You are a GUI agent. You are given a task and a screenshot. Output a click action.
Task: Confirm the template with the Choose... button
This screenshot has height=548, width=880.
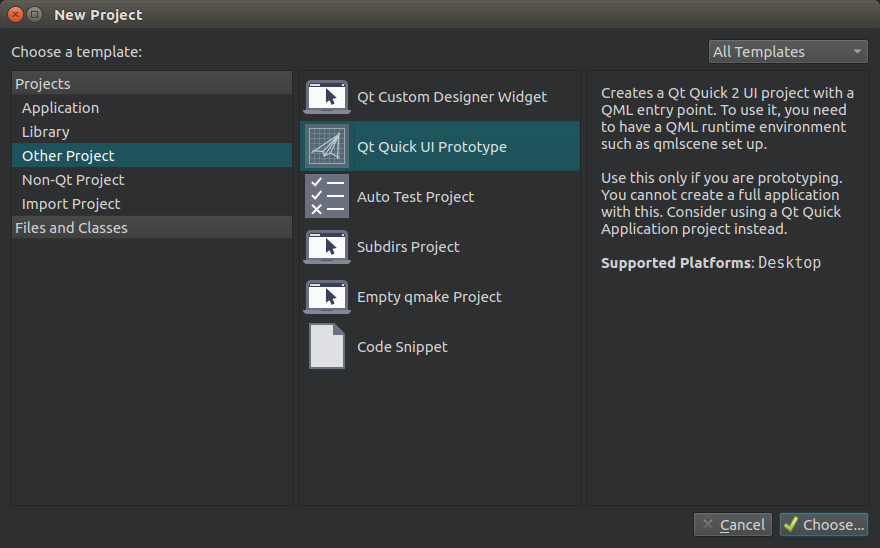click(x=824, y=524)
